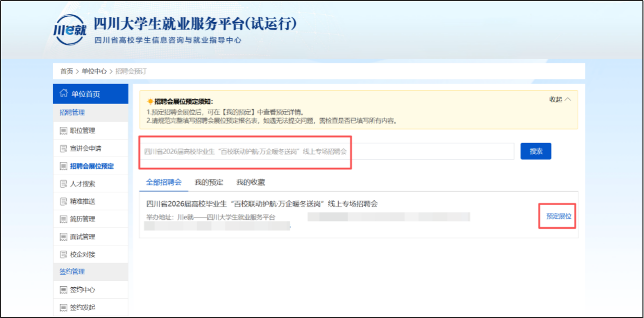
Task: Switch to the 我的收藏 tab
Action: (x=251, y=182)
